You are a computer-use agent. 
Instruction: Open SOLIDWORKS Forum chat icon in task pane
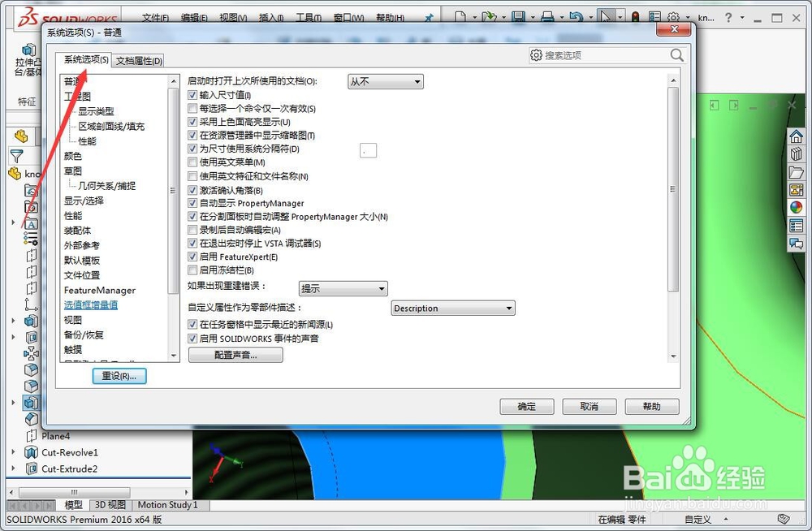pyautogui.click(x=796, y=243)
